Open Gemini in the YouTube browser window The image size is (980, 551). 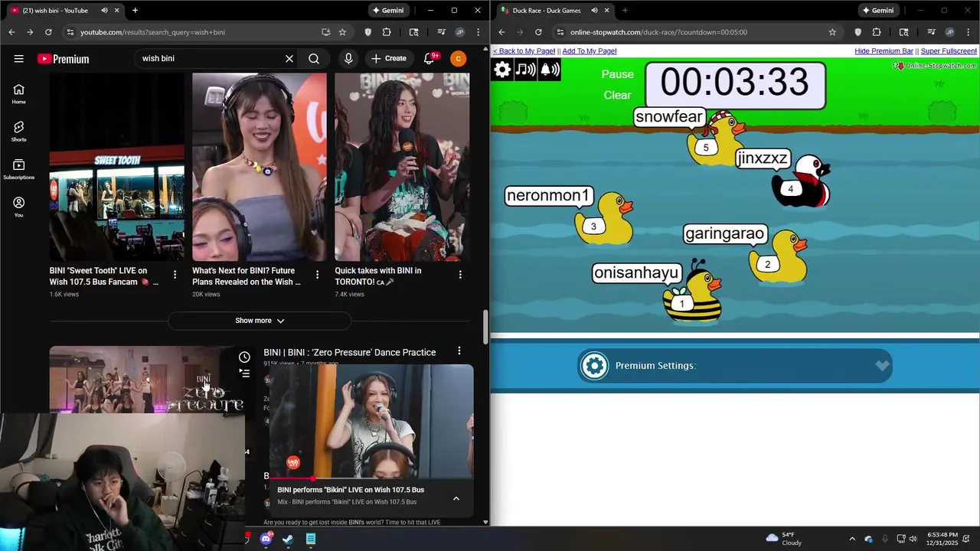[387, 11]
